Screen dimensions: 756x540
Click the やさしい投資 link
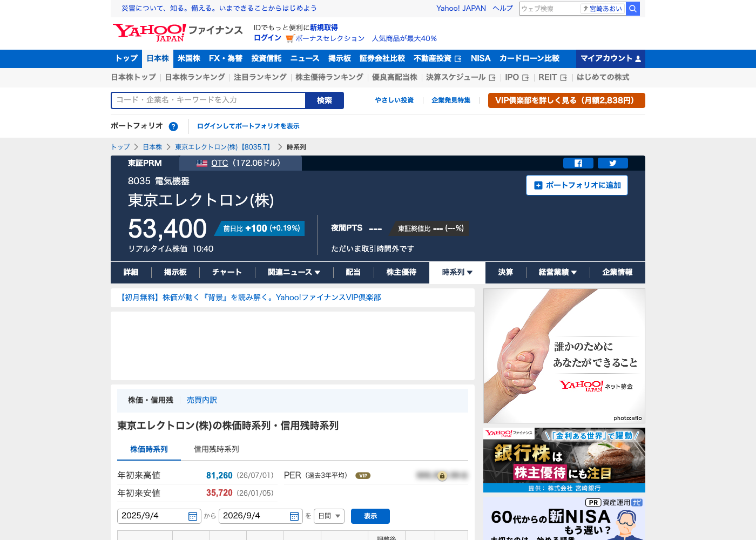coord(394,100)
